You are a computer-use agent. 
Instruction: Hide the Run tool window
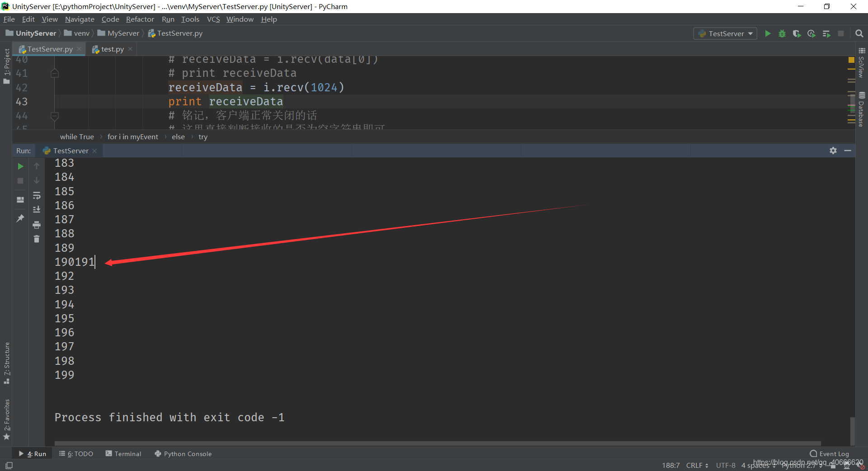848,151
